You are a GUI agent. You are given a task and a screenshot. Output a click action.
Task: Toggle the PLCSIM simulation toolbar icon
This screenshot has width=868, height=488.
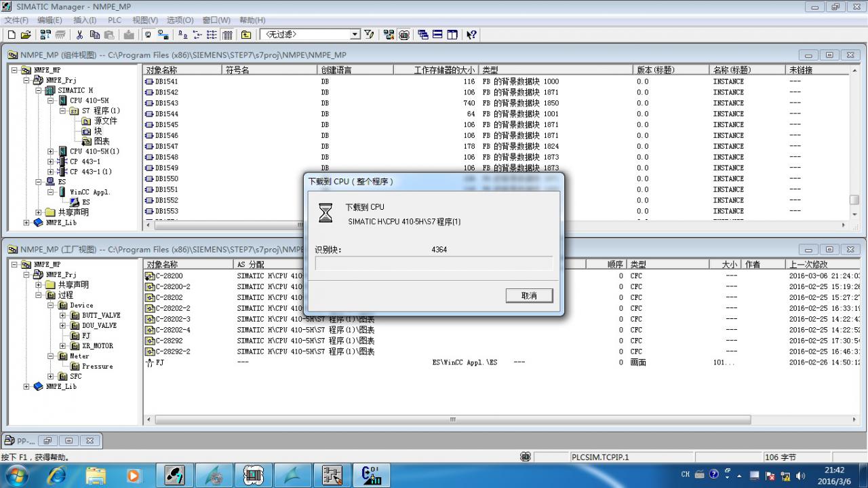coord(403,35)
